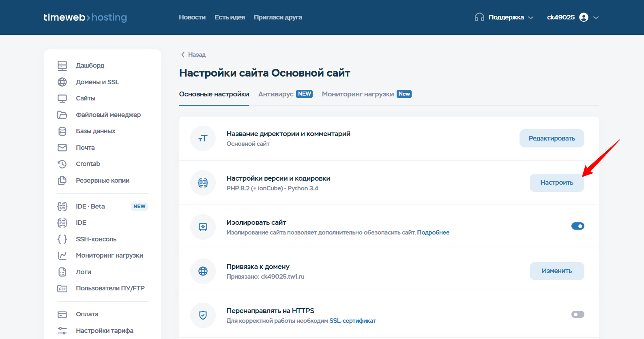Click the globe icon beside Домены и SSL

click(x=62, y=82)
